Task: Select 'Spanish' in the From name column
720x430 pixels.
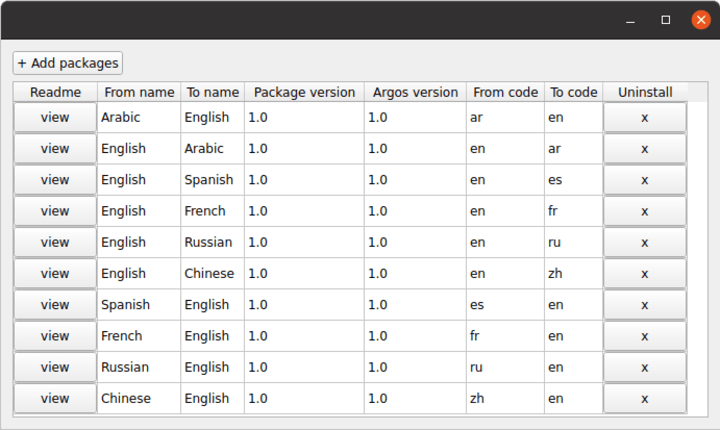Action: (x=139, y=305)
